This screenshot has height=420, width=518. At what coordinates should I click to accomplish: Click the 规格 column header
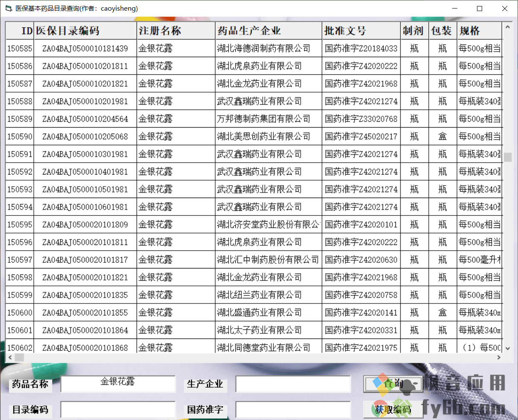pos(480,31)
